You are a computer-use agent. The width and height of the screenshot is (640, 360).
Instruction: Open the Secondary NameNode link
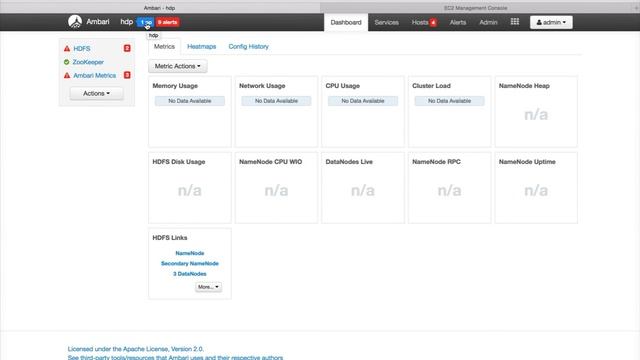190,263
